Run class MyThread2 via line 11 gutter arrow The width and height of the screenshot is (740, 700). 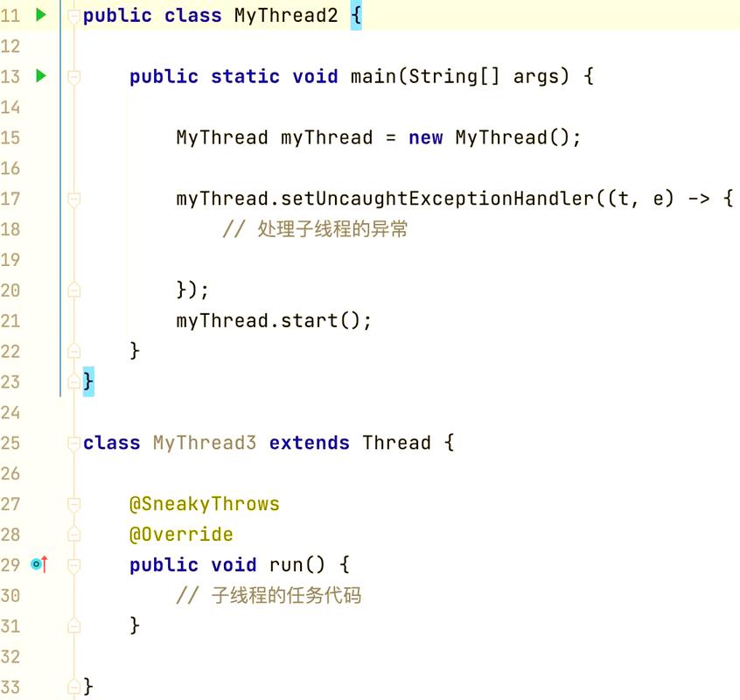pos(41,15)
